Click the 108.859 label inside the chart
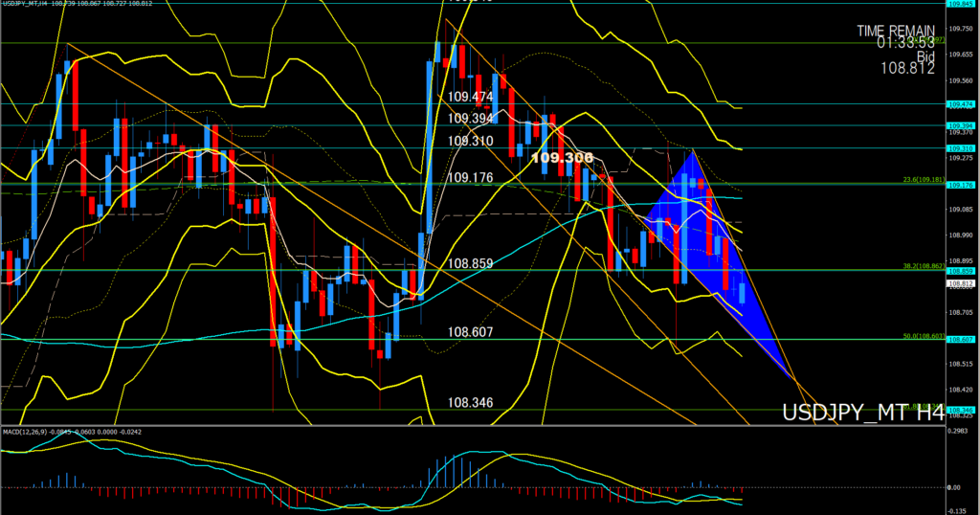 (471, 264)
